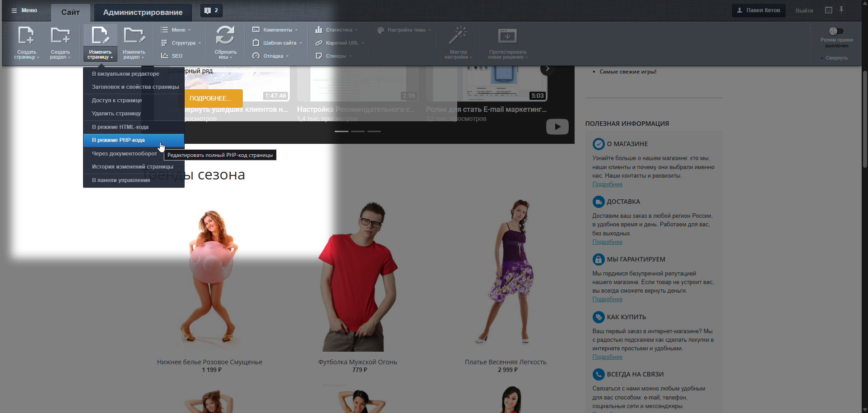The image size is (868, 413).
Task: Expand the Components dropdown
Action: point(275,30)
